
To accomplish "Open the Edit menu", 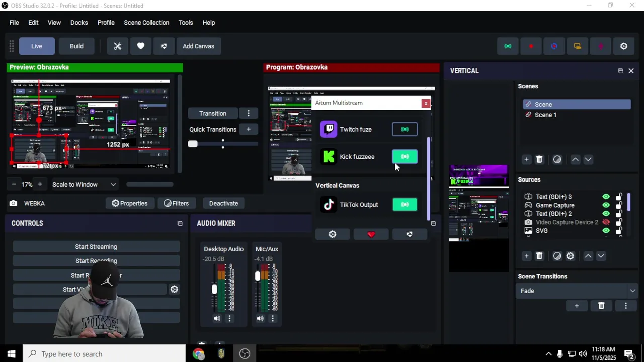I will click(x=33, y=23).
